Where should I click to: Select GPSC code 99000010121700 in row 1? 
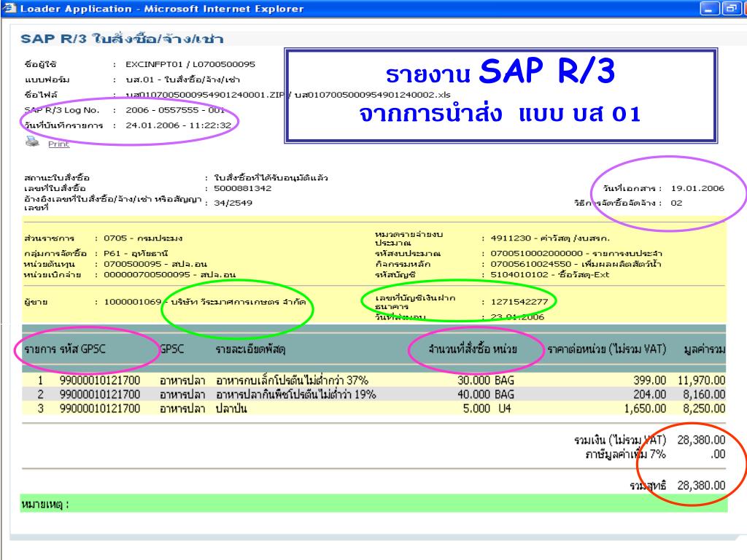100,381
